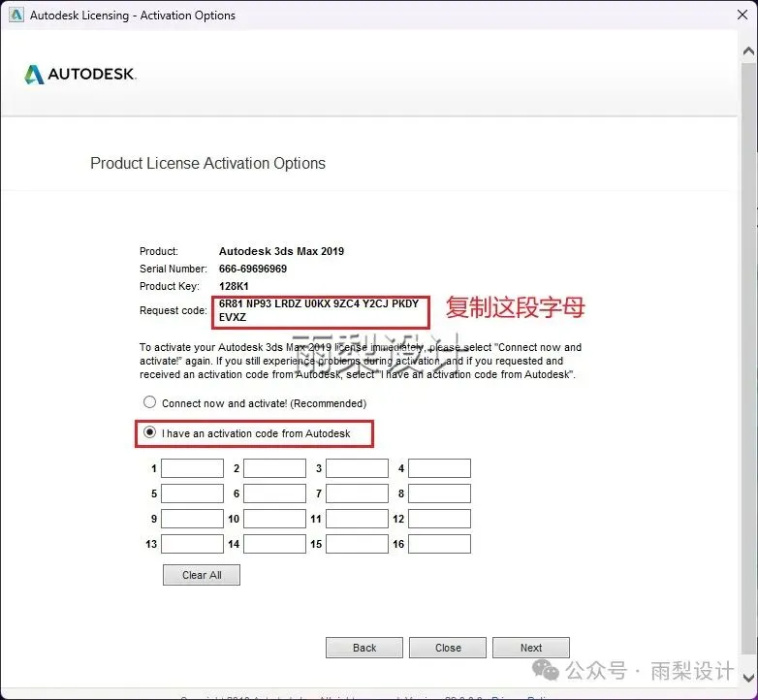Click the Autodesk title bar icon
The height and width of the screenshot is (700, 758).
[16, 15]
